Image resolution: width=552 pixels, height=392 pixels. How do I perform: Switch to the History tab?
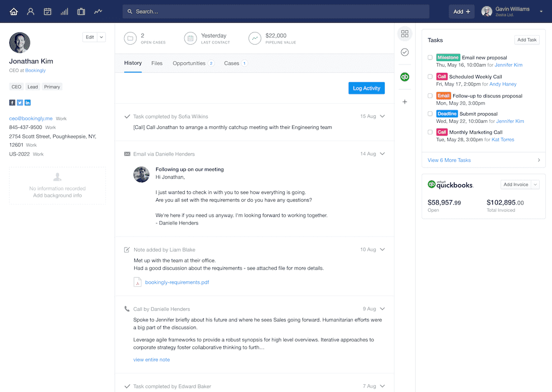point(133,63)
